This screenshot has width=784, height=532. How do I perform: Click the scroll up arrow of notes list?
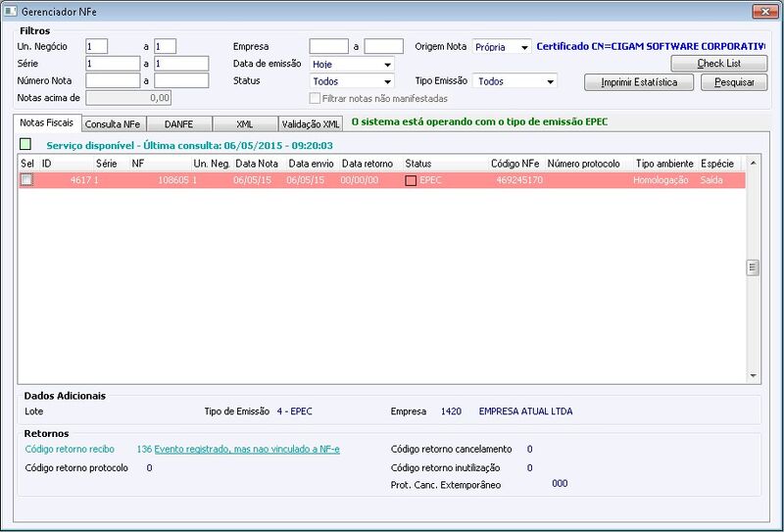pyautogui.click(x=754, y=163)
